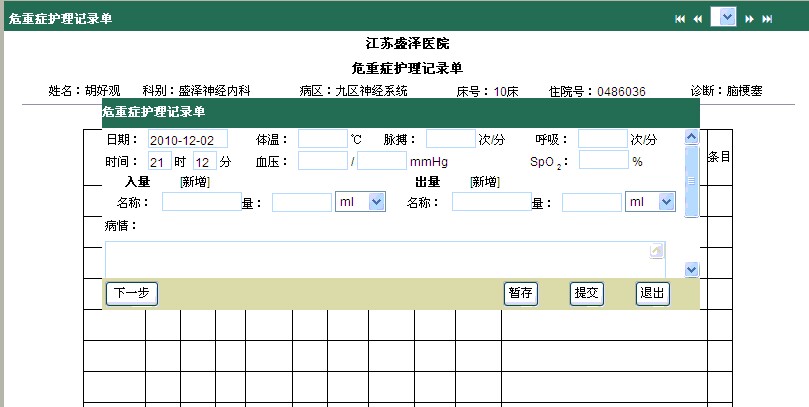Viewport: 809px width, 407px height.
Task: Open the 出量 unit ml dropdown
Action: [666, 203]
